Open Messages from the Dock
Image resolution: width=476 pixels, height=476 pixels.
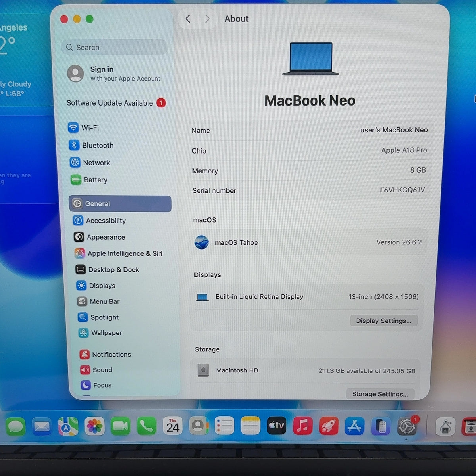(15, 426)
